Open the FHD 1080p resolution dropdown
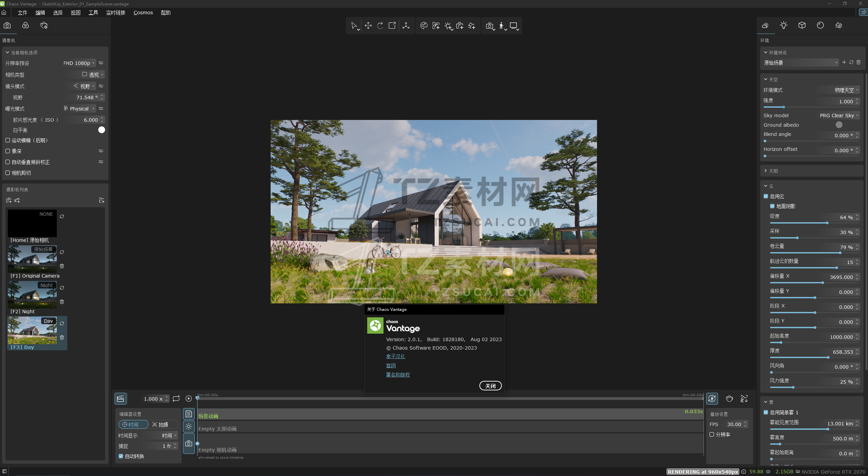Screen dimensions: 868x476 tap(79, 63)
